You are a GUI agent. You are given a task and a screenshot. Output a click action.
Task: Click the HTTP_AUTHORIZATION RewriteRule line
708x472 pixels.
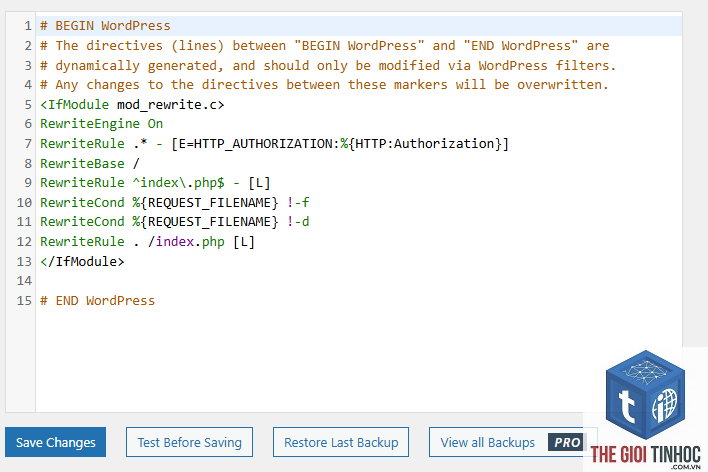274,144
